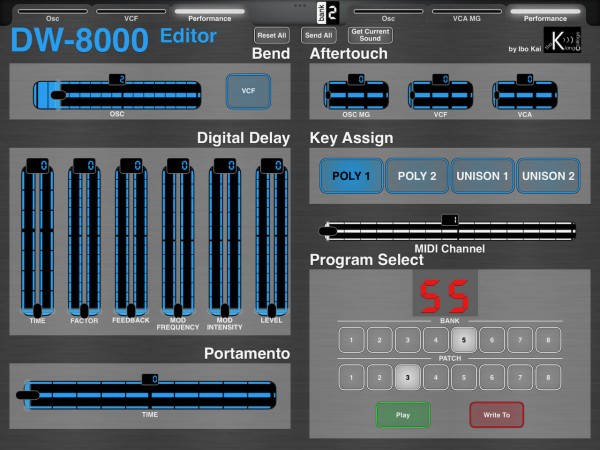Select Patch 6 button

pyautogui.click(x=492, y=377)
